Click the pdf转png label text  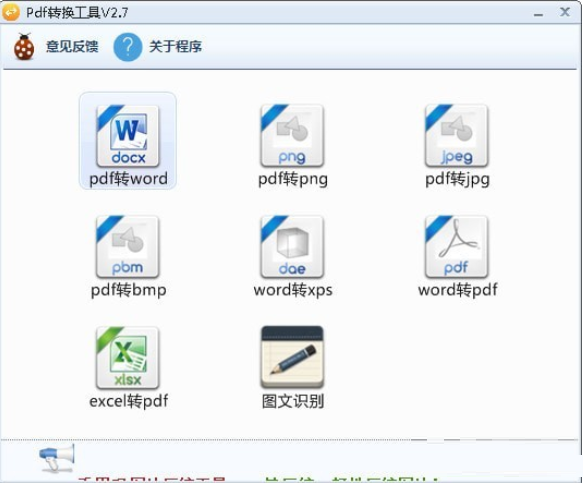(293, 179)
